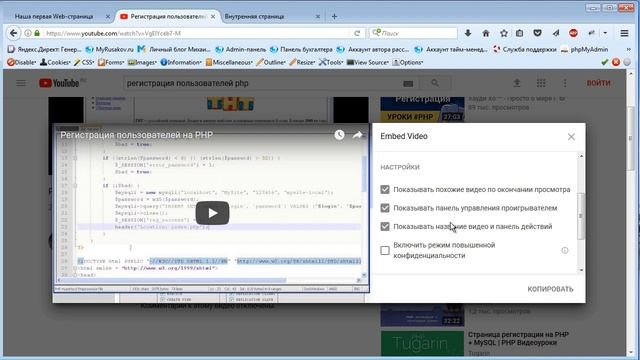Open the 'Панель бухгалтера' bookmark
The height and width of the screenshot is (360, 640).
click(301, 49)
